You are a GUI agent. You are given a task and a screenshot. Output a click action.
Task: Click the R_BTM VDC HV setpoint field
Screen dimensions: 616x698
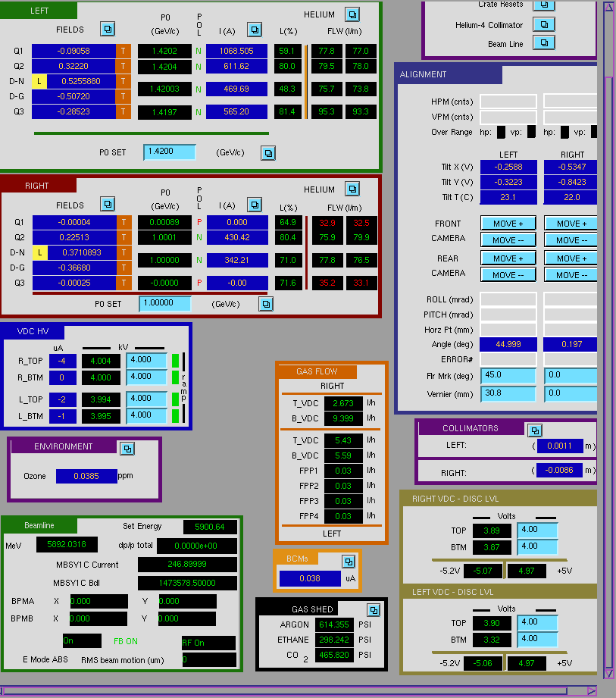point(147,377)
